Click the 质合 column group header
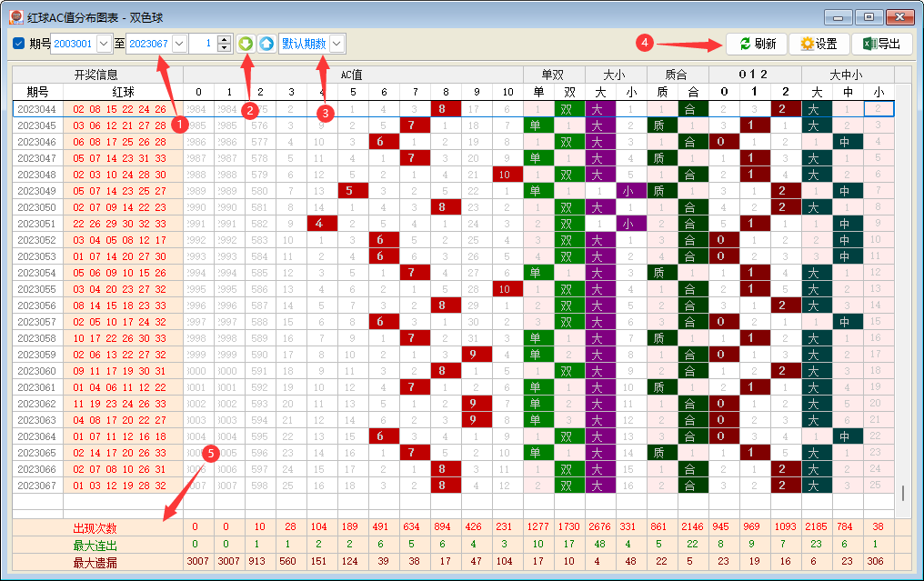924x581 pixels. tap(677, 75)
